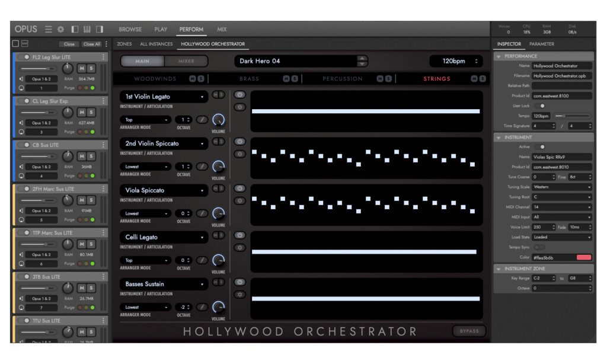The width and height of the screenshot is (607, 364).
Task: Toggle mute/solo of 2nd Violin Spiccato row
Action: [218, 141]
